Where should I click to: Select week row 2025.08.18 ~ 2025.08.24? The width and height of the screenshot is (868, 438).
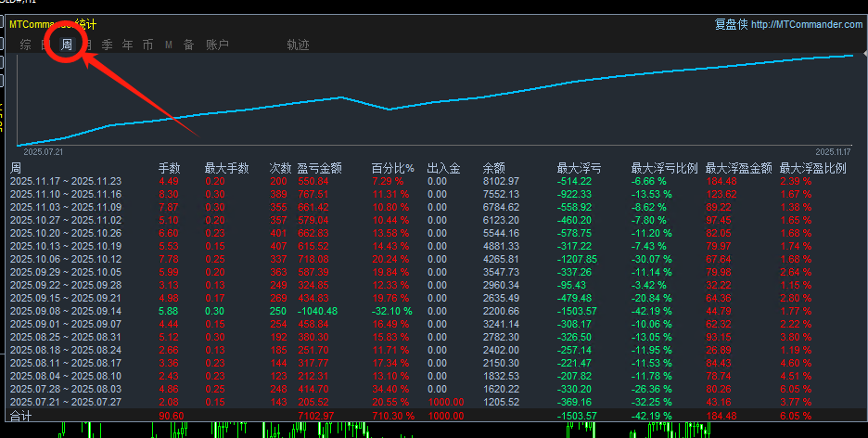434,351
